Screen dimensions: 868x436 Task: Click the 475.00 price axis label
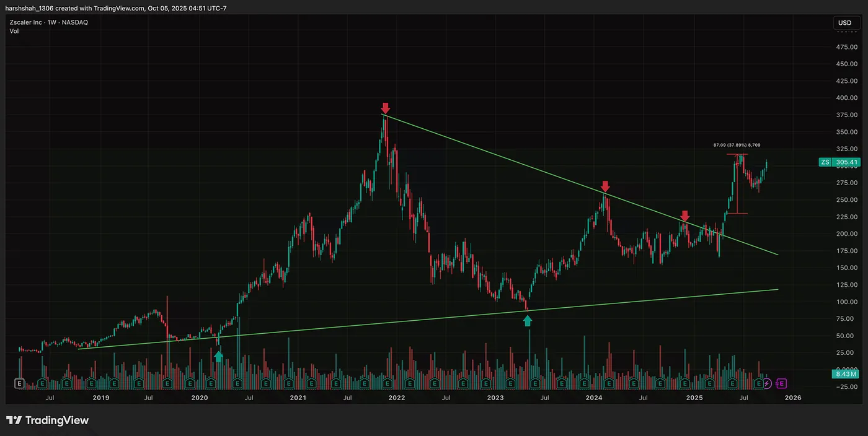point(846,46)
